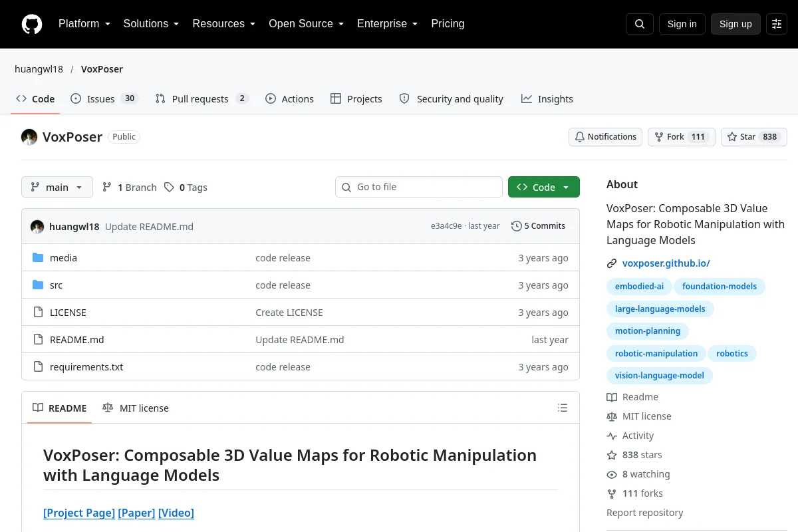
Task: Open the voxposer.github.io website link
Action: tap(666, 263)
